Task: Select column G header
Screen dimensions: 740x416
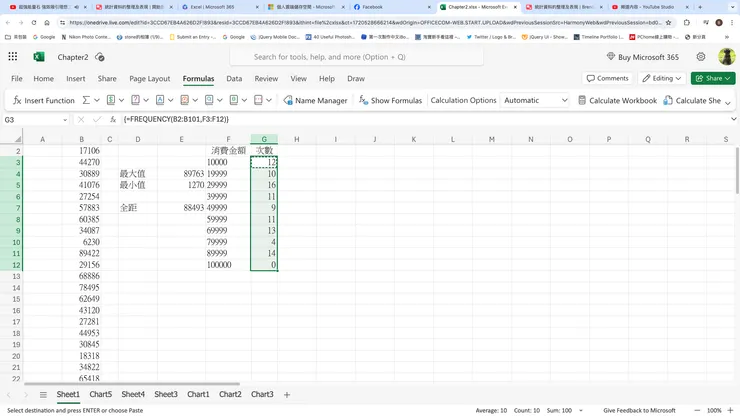Action: (x=264, y=139)
